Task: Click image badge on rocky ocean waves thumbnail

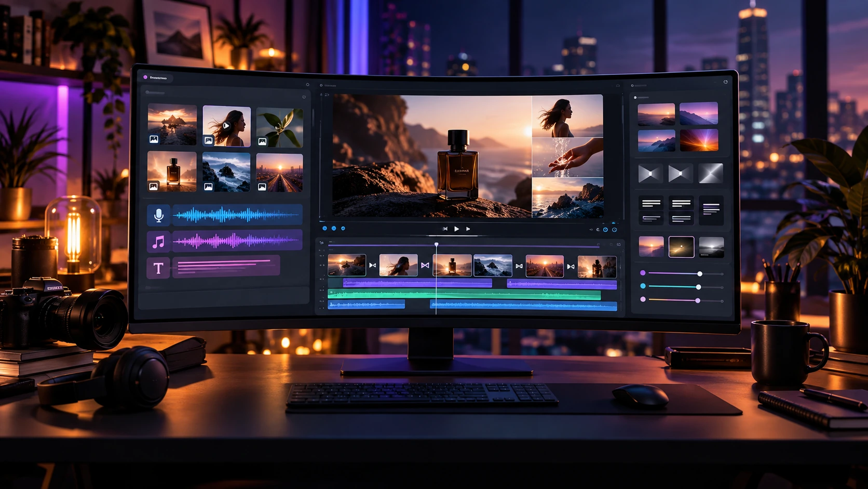Action: pyautogui.click(x=208, y=187)
